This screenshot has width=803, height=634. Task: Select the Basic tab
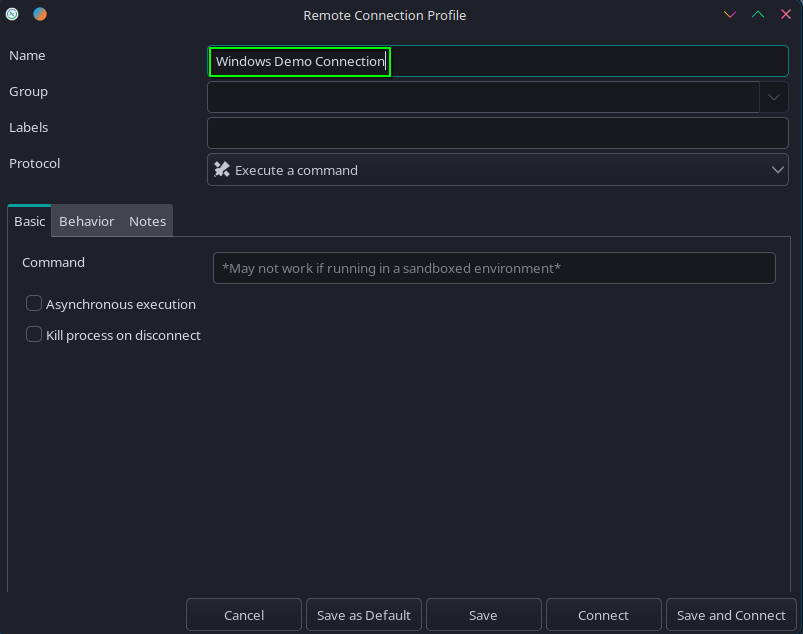coord(29,221)
